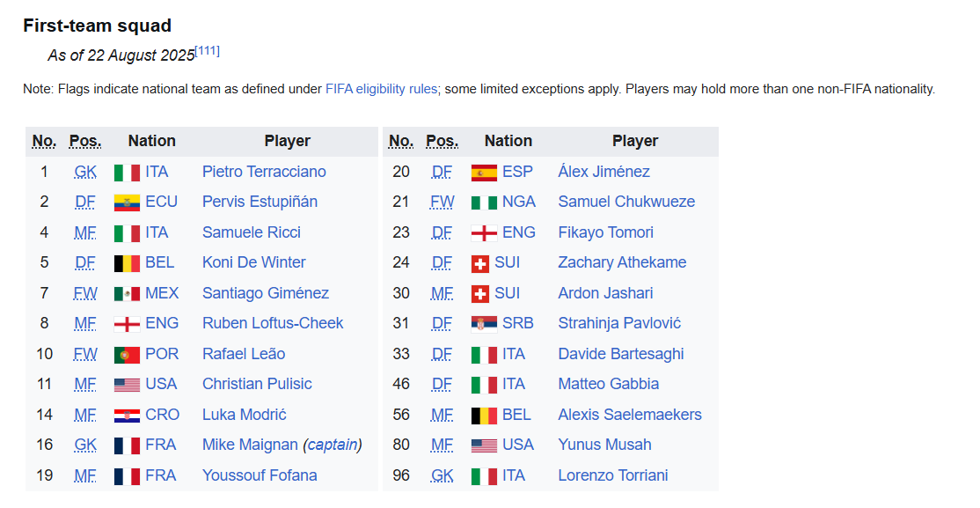Click the Croatia flag beside Luka Modrić

[x=127, y=415]
